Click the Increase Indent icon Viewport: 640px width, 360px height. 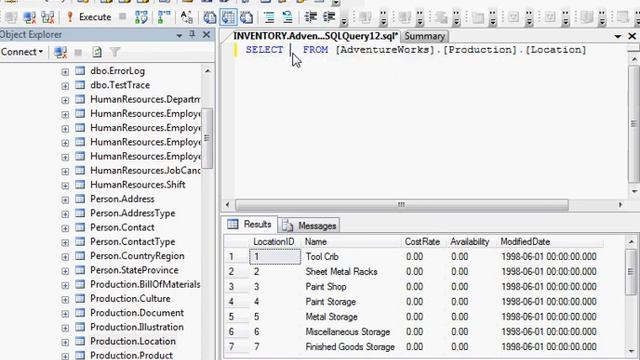tap(329, 17)
